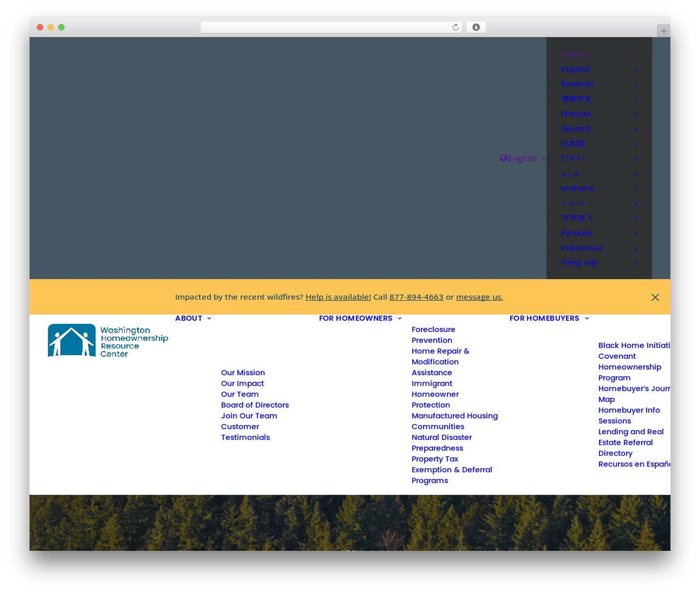The width and height of the screenshot is (700, 593).
Task: Open Lending and Real Estate Referral Directory
Action: (631, 443)
